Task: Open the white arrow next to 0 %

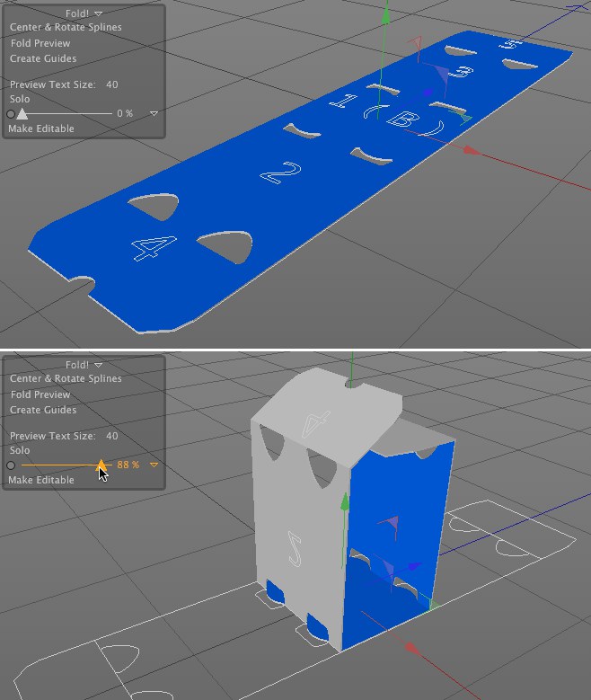Action: 154,114
